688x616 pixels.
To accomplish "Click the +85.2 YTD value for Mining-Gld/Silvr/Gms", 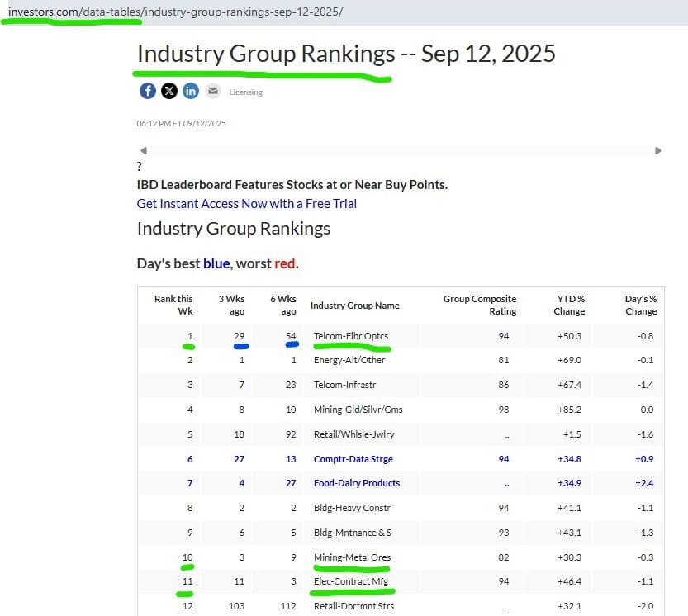I will pyautogui.click(x=570, y=410).
